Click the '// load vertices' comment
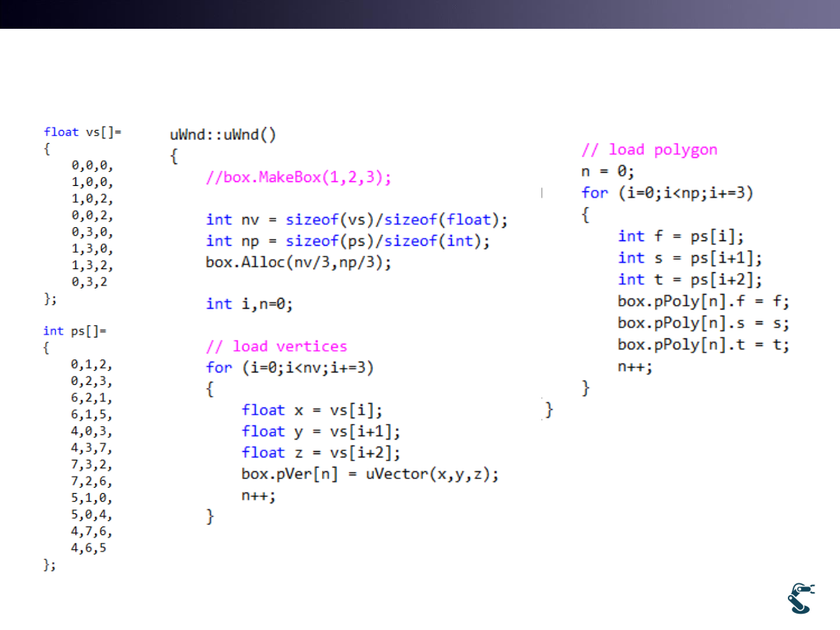Screen dimensions: 840x630 click(x=276, y=346)
